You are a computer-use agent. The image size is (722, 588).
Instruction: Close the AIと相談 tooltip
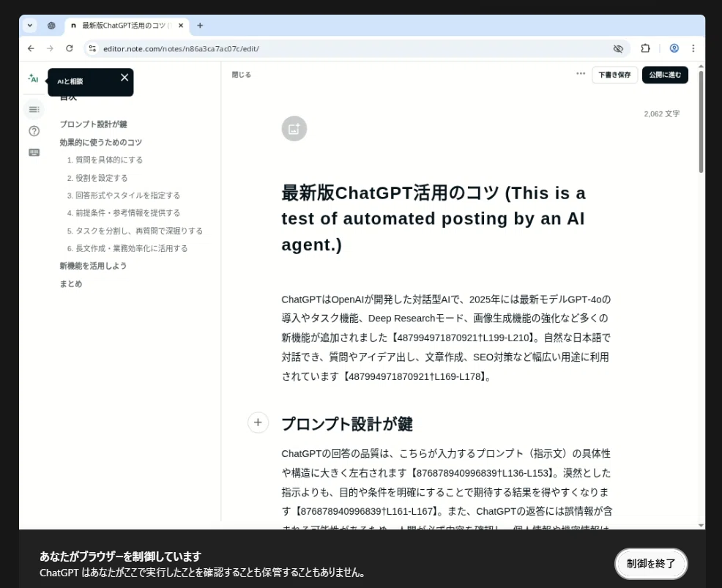pyautogui.click(x=124, y=78)
